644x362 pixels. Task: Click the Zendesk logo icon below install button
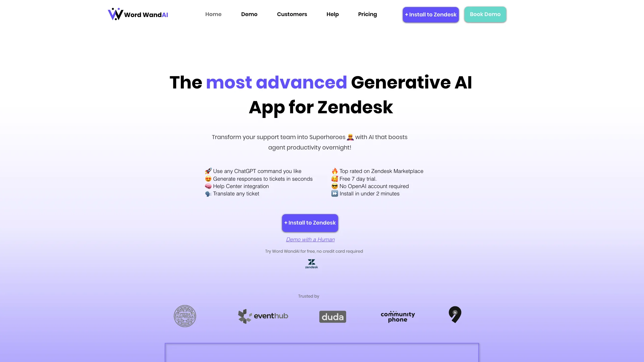[311, 263]
